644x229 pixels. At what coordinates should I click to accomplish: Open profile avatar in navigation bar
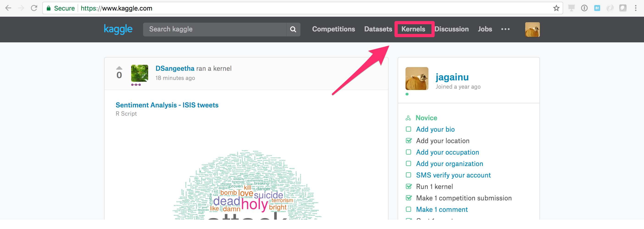[x=532, y=30]
